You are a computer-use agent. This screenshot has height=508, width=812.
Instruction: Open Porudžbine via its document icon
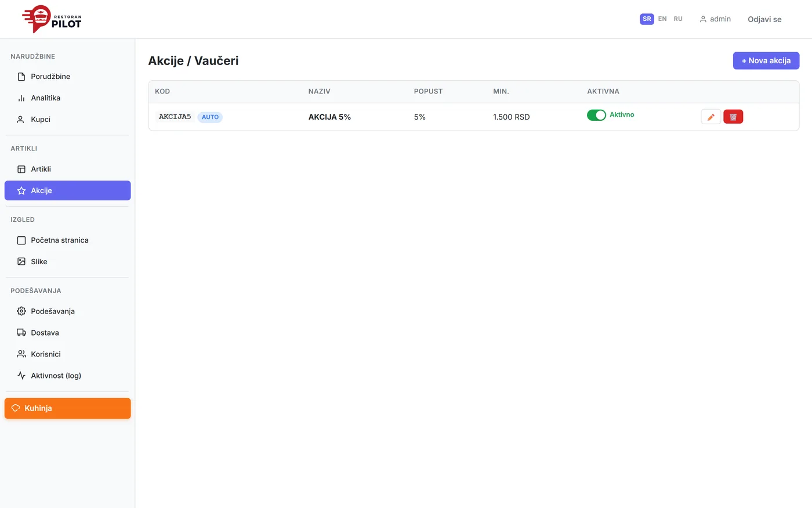(x=21, y=77)
